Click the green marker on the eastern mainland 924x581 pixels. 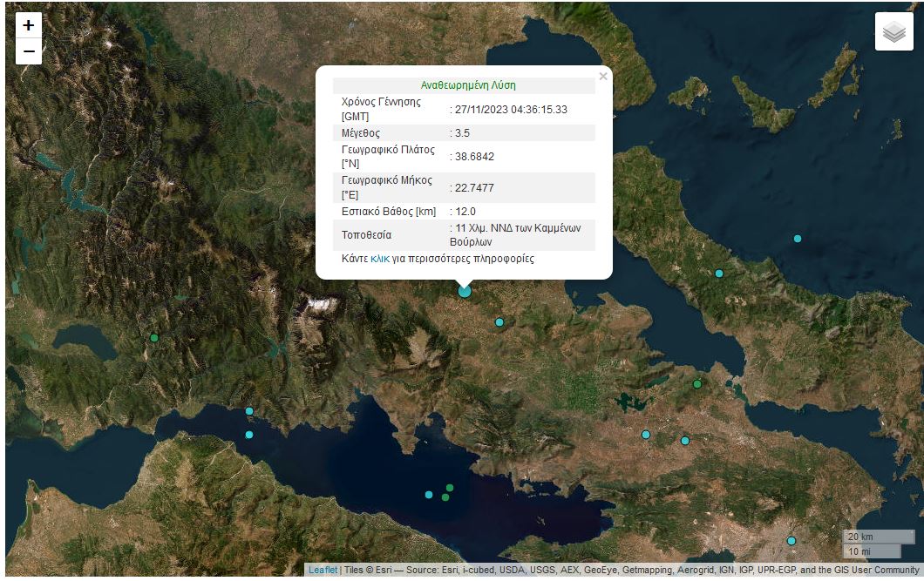click(x=697, y=384)
